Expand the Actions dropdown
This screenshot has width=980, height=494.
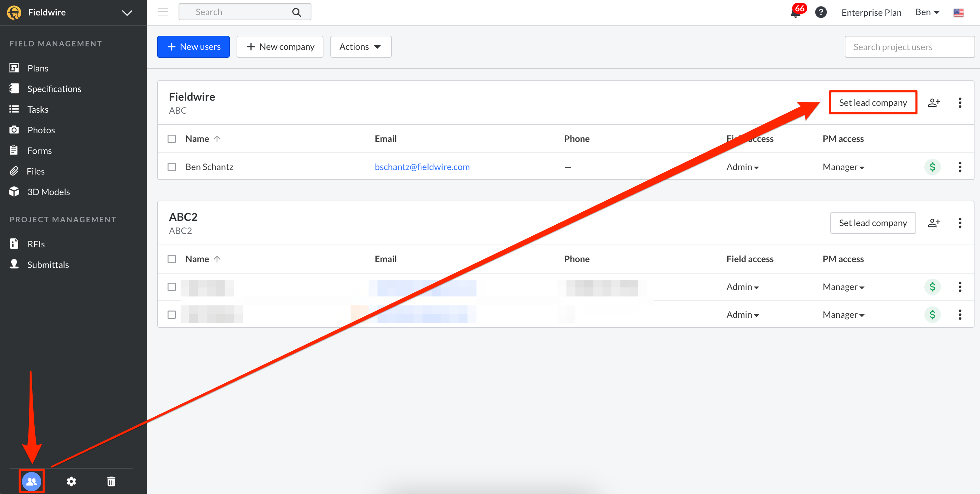(360, 47)
